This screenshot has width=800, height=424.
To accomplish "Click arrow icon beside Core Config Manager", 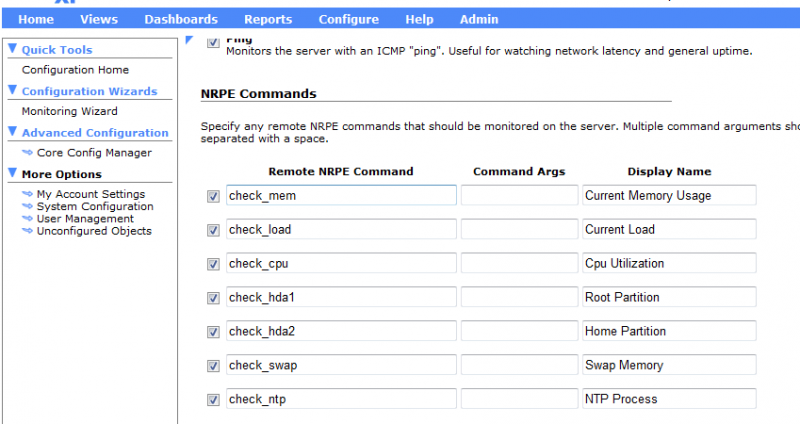I will (28, 153).
